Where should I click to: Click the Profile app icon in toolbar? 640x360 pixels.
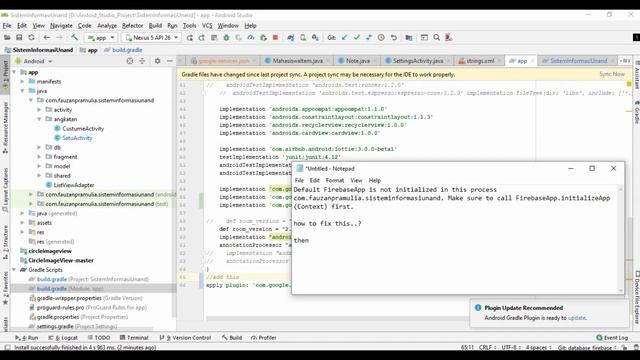pyautogui.click(x=251, y=38)
